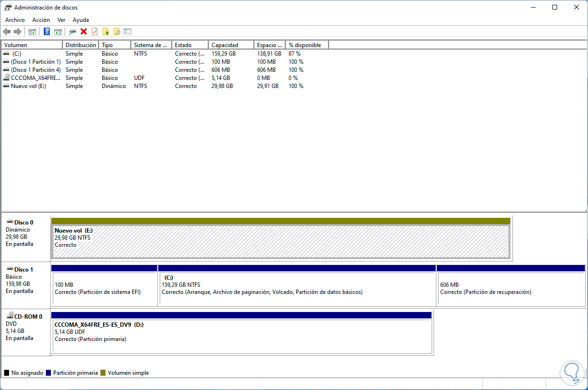
Task: Select the CCCOMA_X64FRE_ES-ES_DV9 (D:) partition block
Action: point(241,336)
